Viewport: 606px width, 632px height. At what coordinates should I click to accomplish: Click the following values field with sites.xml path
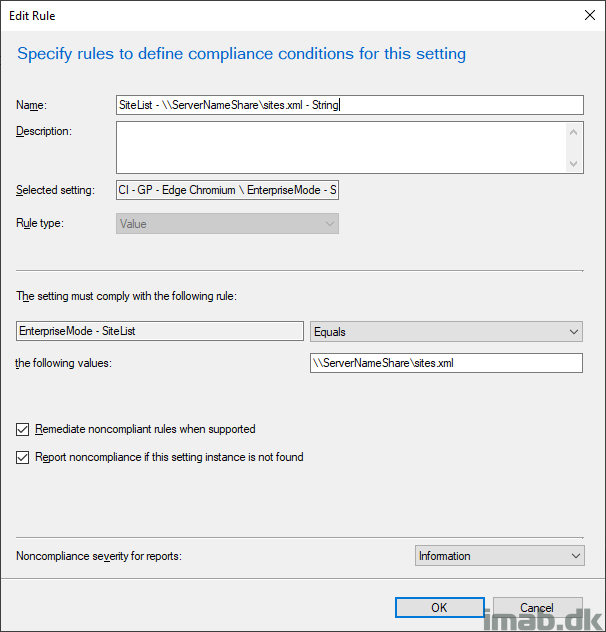(x=446, y=363)
